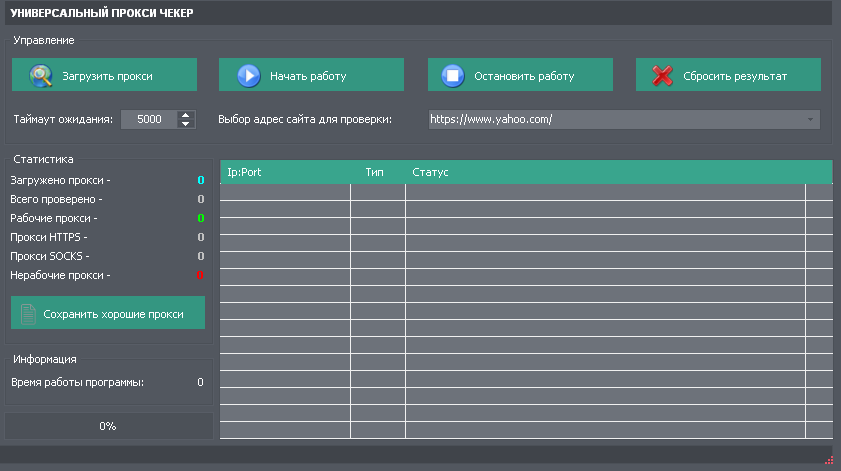Select the Ip:Port column header
The height and width of the screenshot is (471, 841).
tap(285, 172)
